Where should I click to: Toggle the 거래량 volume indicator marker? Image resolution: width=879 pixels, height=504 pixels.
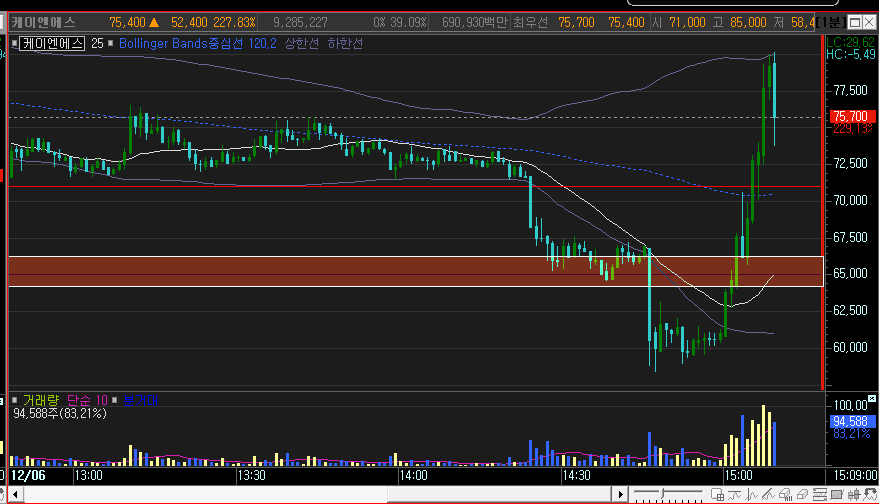15,400
